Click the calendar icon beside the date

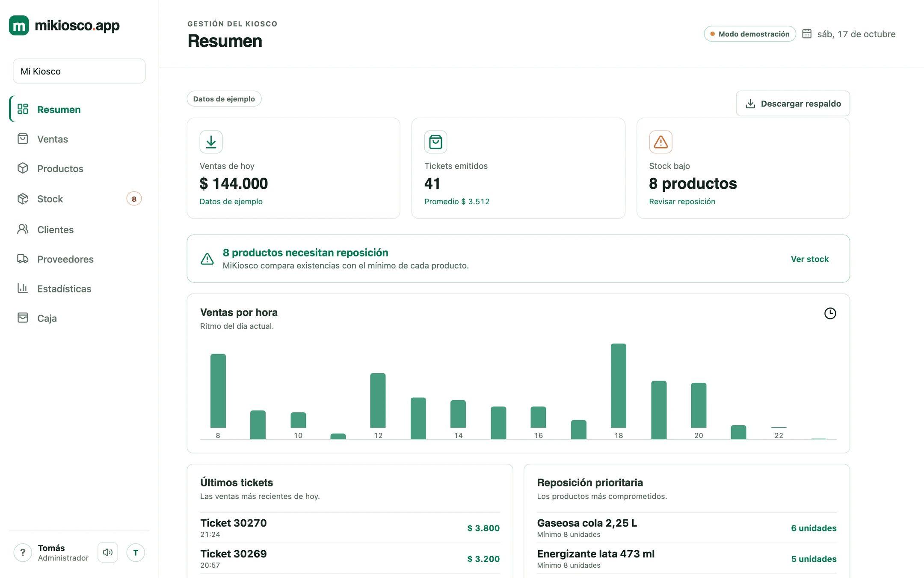pos(807,33)
